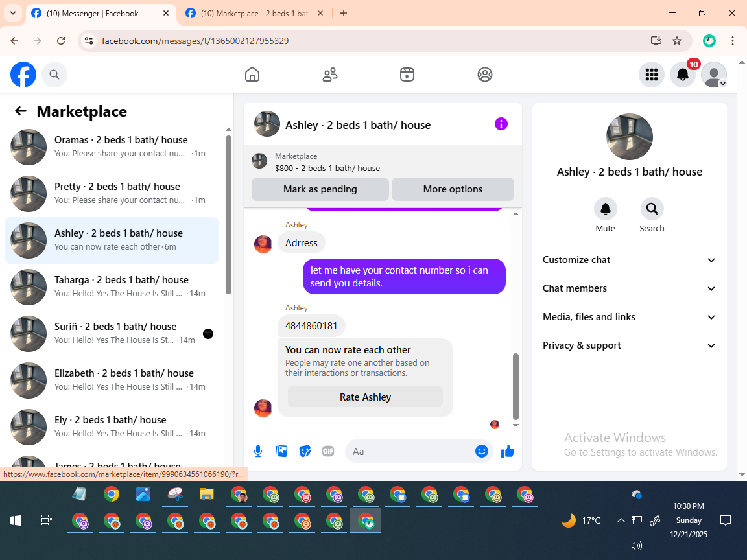Open a new browser tab
This screenshot has height=560, width=747.
point(344,14)
